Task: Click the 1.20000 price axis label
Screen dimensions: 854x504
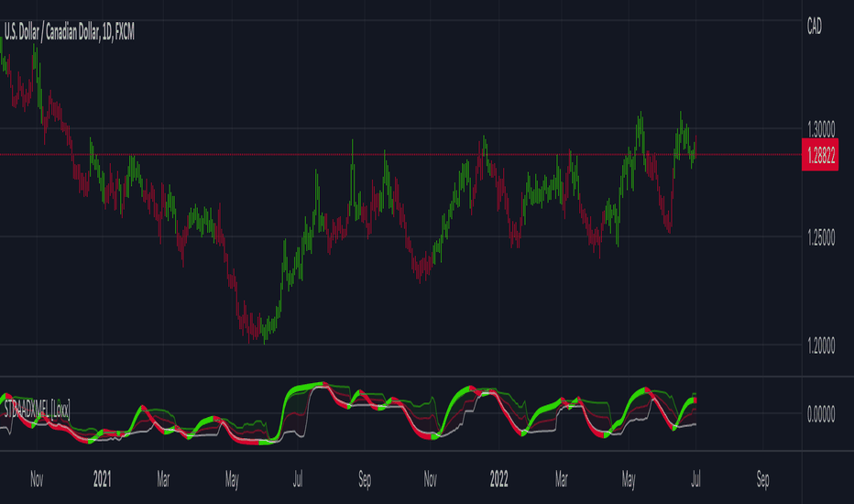Action: [821, 345]
